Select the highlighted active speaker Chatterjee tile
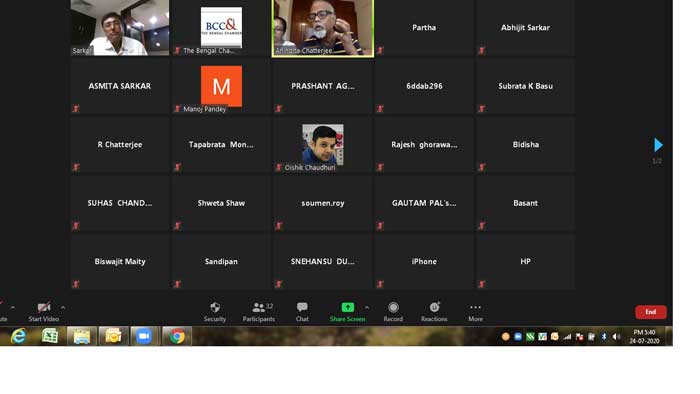Image resolution: width=700 pixels, height=394 pixels. coord(323,28)
